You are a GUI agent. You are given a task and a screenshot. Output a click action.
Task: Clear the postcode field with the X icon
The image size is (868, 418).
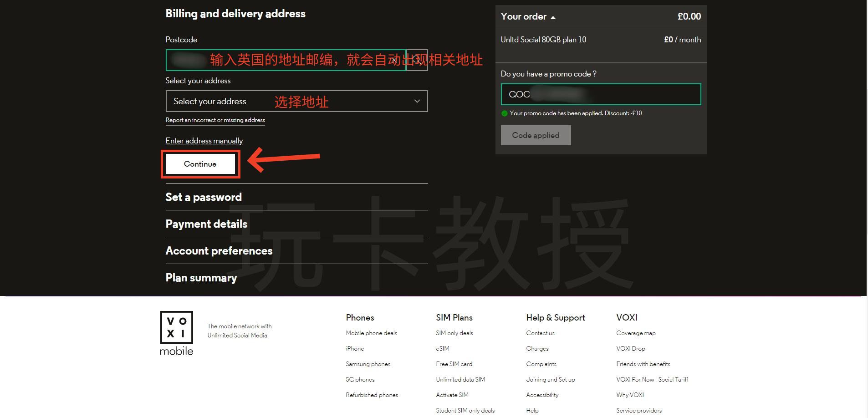click(x=394, y=60)
